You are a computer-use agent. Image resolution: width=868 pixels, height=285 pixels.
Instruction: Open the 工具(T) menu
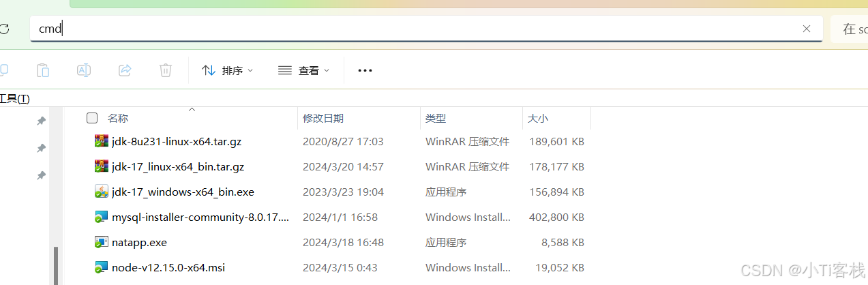point(14,99)
